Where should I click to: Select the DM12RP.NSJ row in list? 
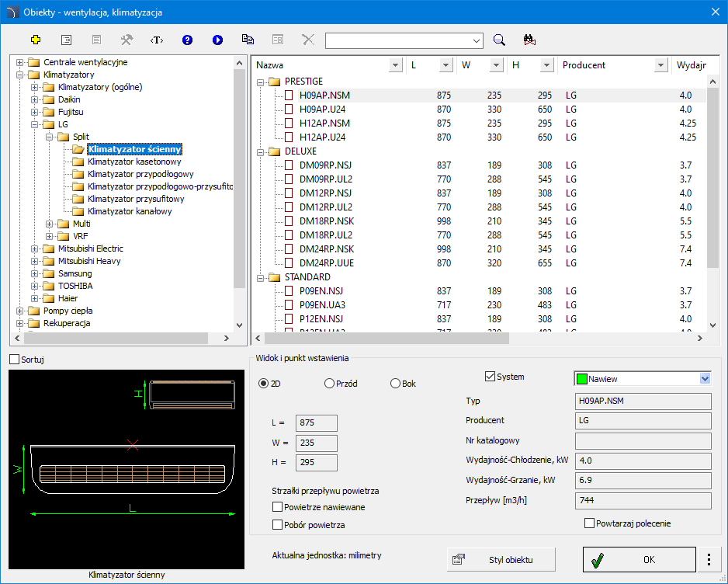[x=325, y=193]
